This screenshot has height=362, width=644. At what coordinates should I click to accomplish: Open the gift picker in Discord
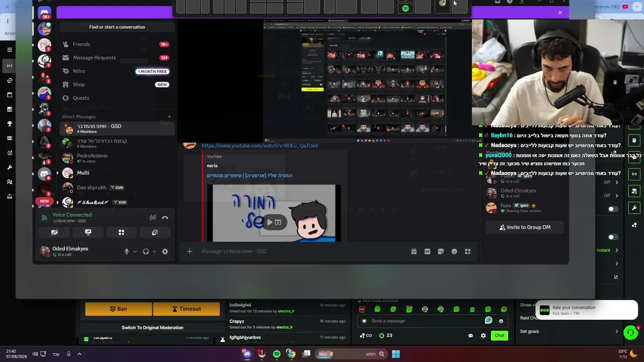pos(414,251)
